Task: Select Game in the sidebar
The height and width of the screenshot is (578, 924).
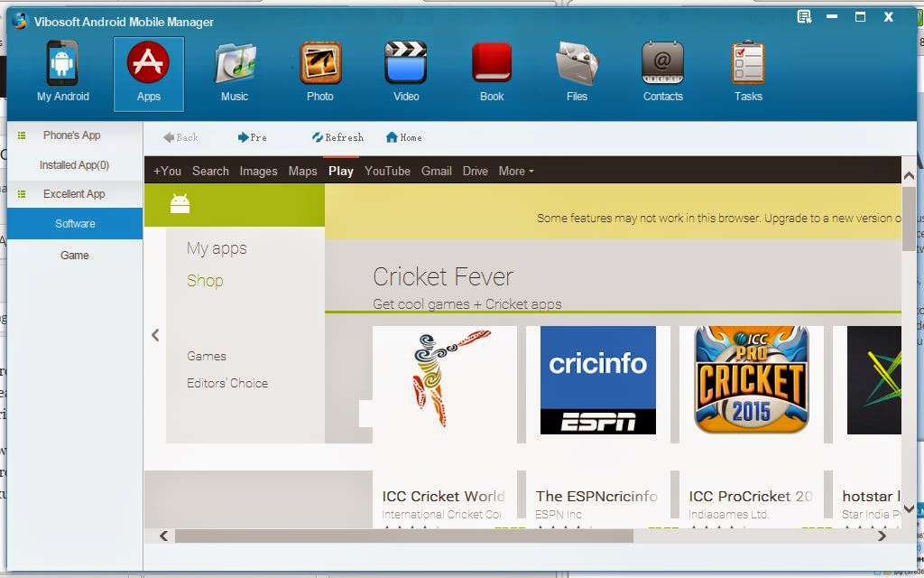Action: [74, 256]
